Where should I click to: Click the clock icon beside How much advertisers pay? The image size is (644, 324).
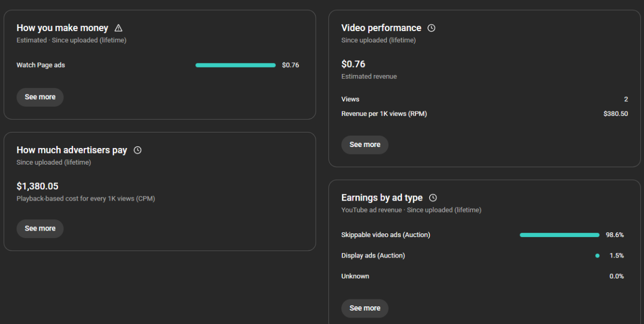point(137,150)
